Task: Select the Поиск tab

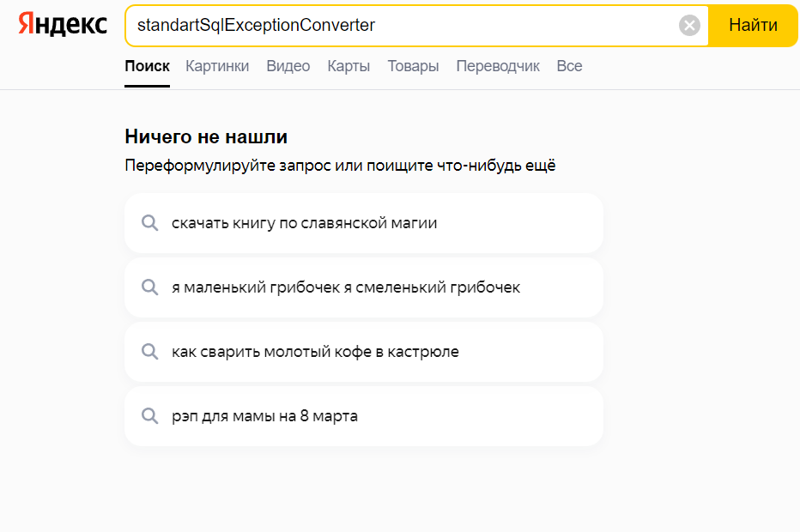Action: [147, 66]
